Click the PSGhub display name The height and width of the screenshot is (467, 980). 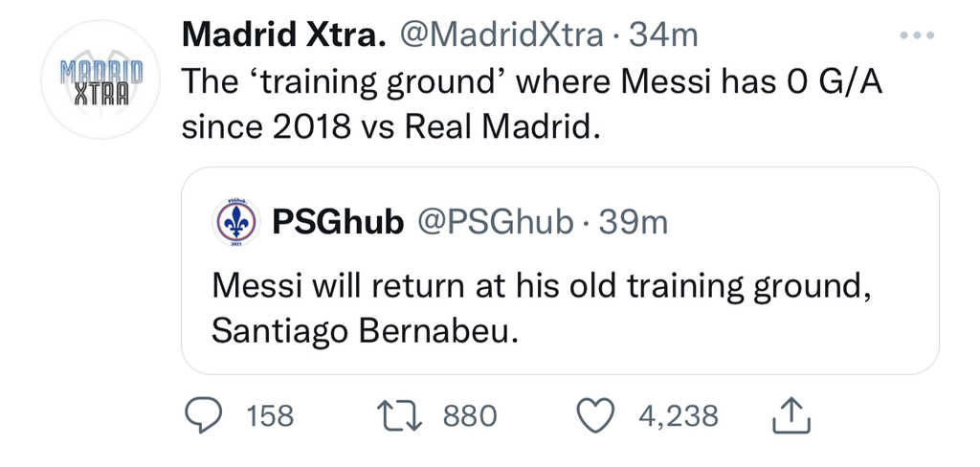(338, 223)
